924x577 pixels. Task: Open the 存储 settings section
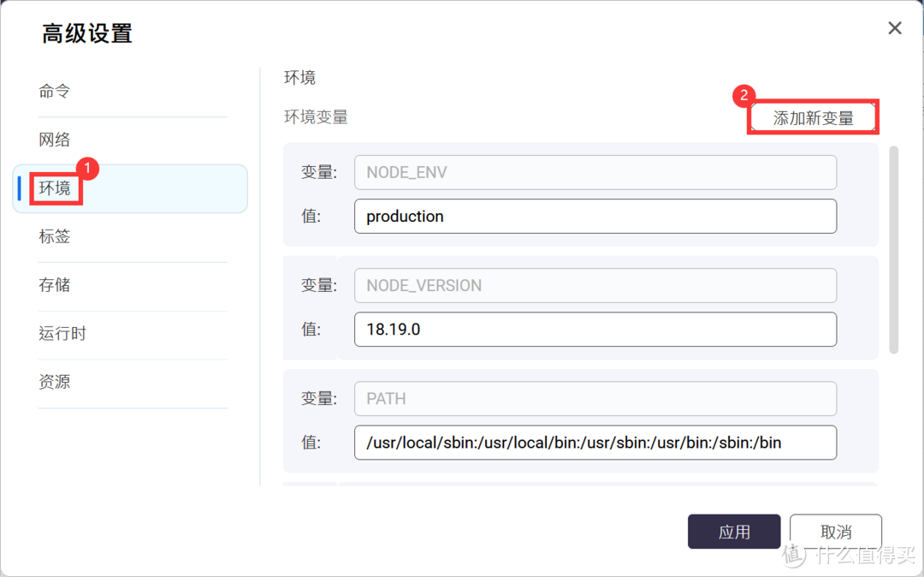pos(55,285)
